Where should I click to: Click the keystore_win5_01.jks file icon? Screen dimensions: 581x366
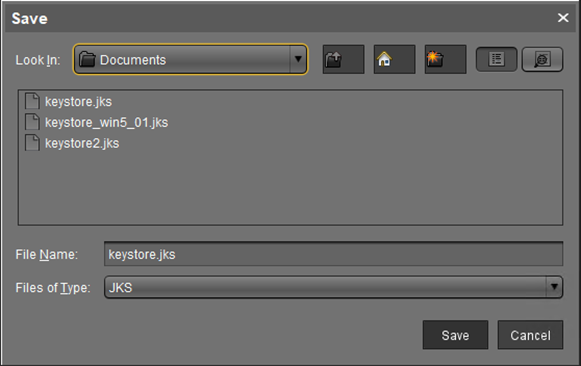pos(32,122)
